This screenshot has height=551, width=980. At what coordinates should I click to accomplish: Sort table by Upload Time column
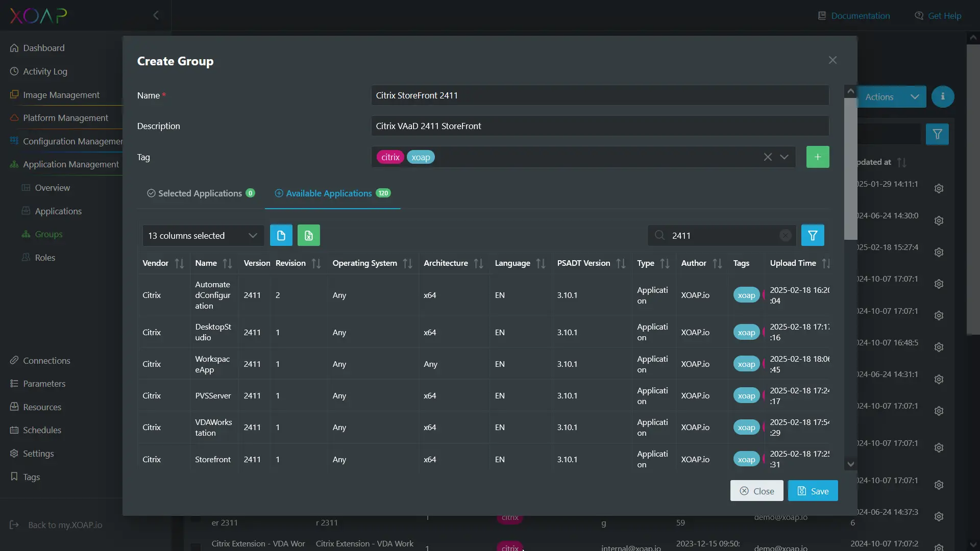[826, 263]
